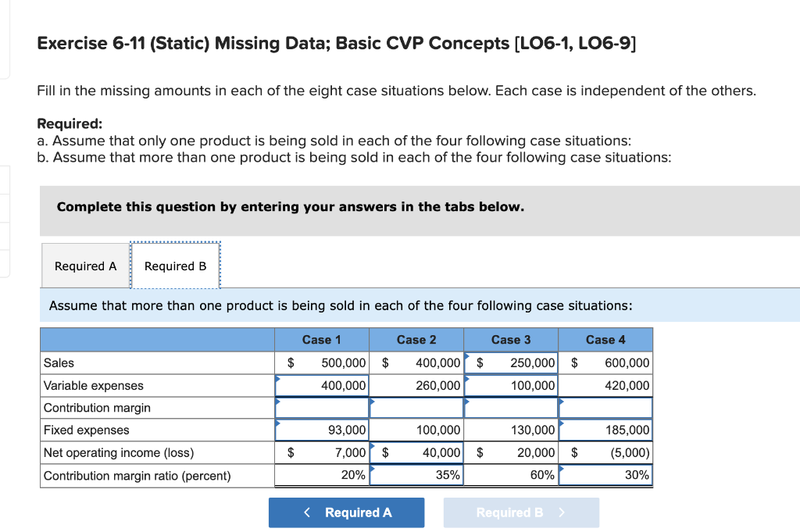Click the Case 3 column header

(x=510, y=339)
